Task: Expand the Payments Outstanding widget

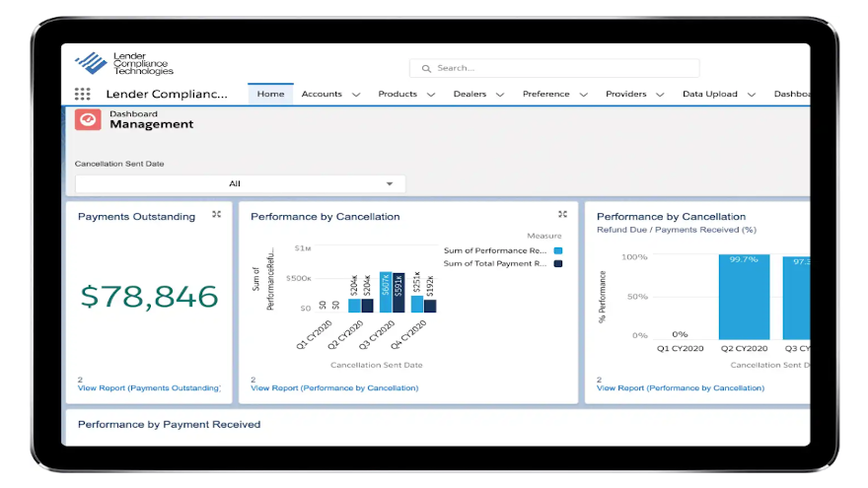Action: pyautogui.click(x=216, y=215)
